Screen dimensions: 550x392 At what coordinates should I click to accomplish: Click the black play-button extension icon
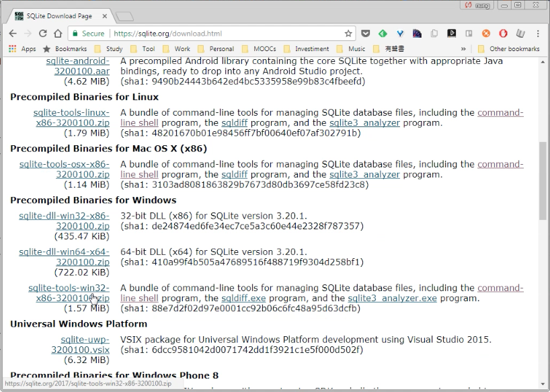[451, 34]
